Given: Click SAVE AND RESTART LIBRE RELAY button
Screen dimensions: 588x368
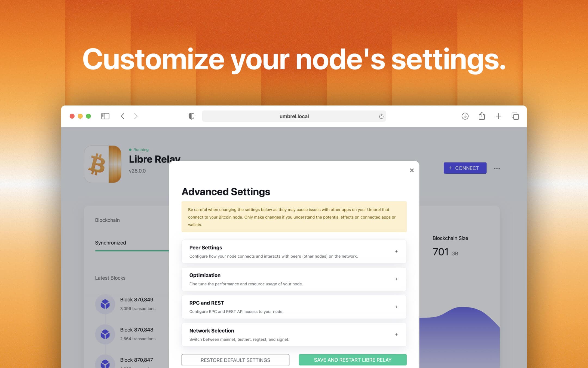Looking at the screenshot, I should pyautogui.click(x=352, y=360).
